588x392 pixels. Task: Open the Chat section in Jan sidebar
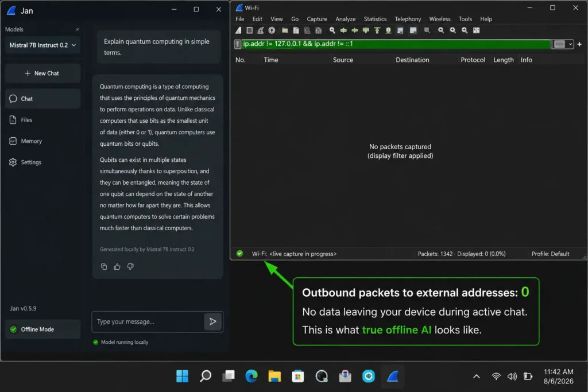click(x=42, y=99)
